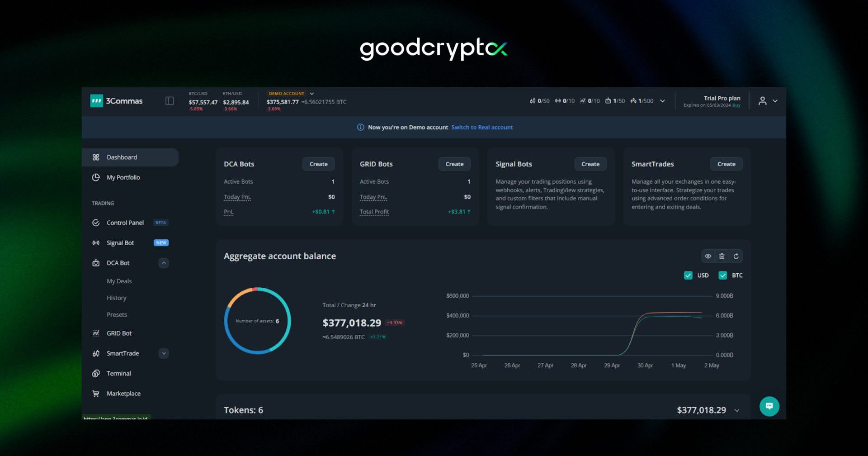Hide balances using the eye icon

click(x=708, y=256)
